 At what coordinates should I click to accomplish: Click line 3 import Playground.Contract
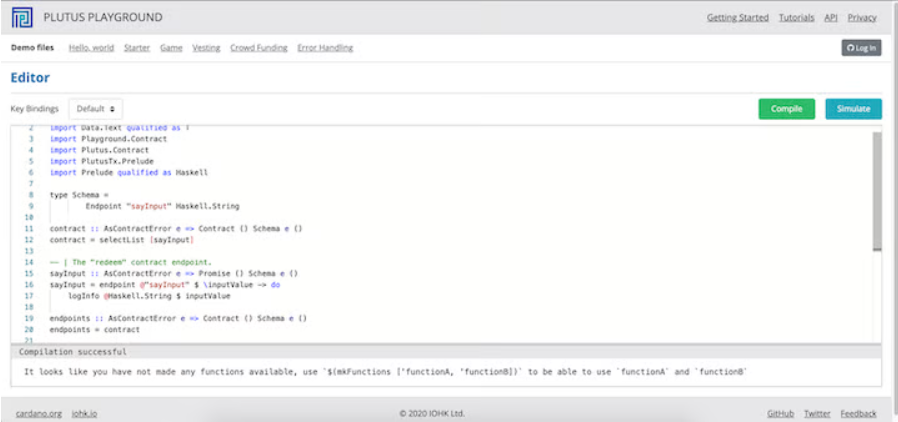[108, 139]
